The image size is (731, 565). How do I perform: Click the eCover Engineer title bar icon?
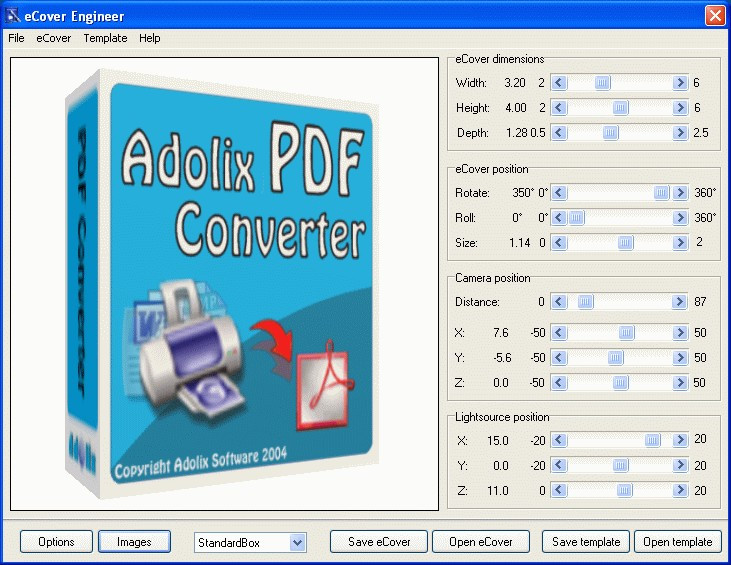click(x=13, y=16)
